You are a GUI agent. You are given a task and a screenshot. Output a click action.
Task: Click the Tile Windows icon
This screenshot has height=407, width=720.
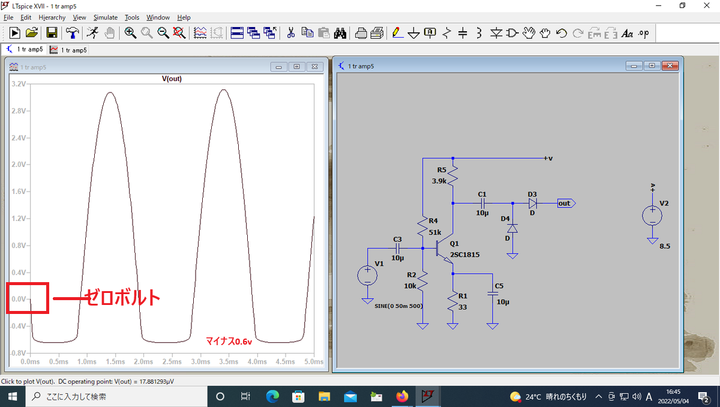(238, 33)
